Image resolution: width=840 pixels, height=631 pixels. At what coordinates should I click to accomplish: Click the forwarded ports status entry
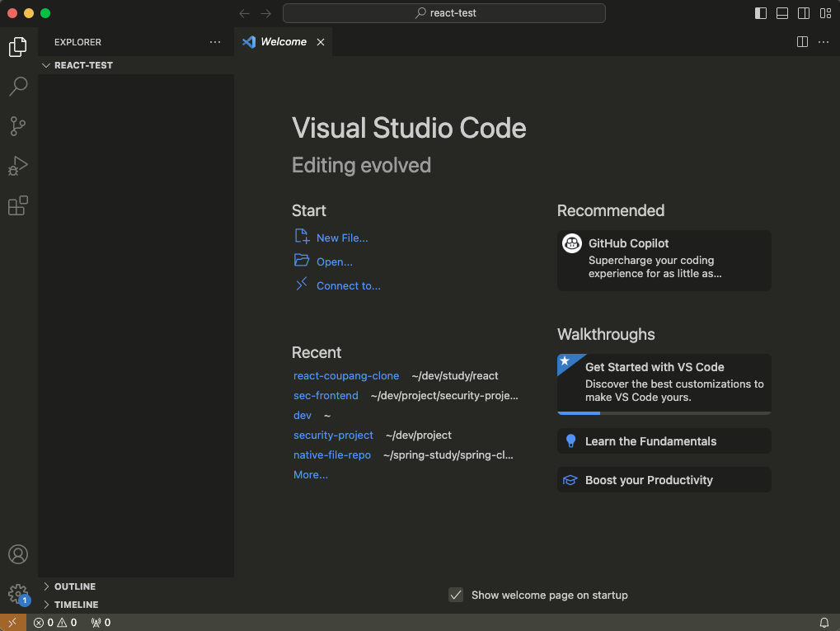coord(101,623)
